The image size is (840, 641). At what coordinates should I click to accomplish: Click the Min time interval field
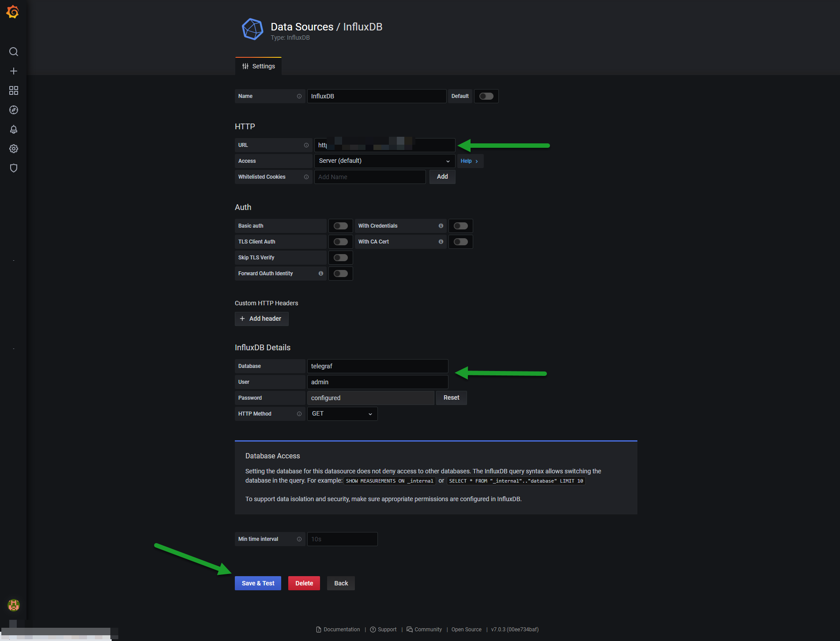click(343, 539)
